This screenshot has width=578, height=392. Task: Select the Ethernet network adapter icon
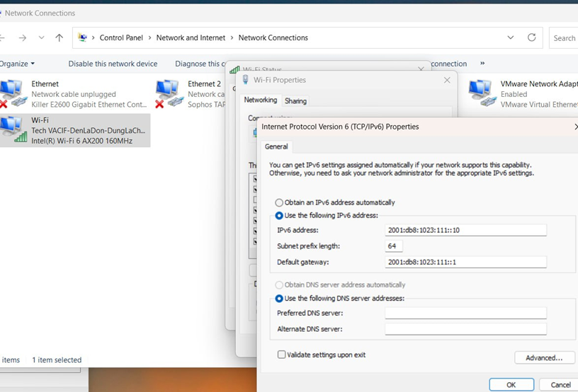pyautogui.click(x=13, y=93)
